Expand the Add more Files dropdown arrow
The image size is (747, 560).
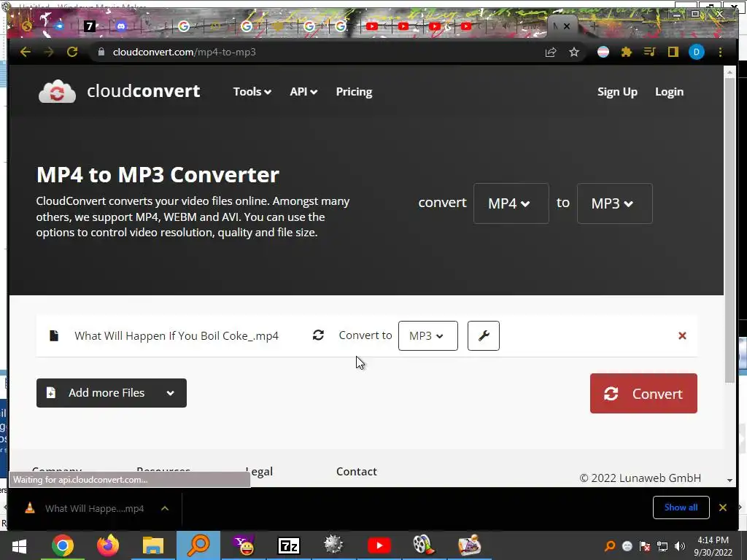(x=171, y=393)
